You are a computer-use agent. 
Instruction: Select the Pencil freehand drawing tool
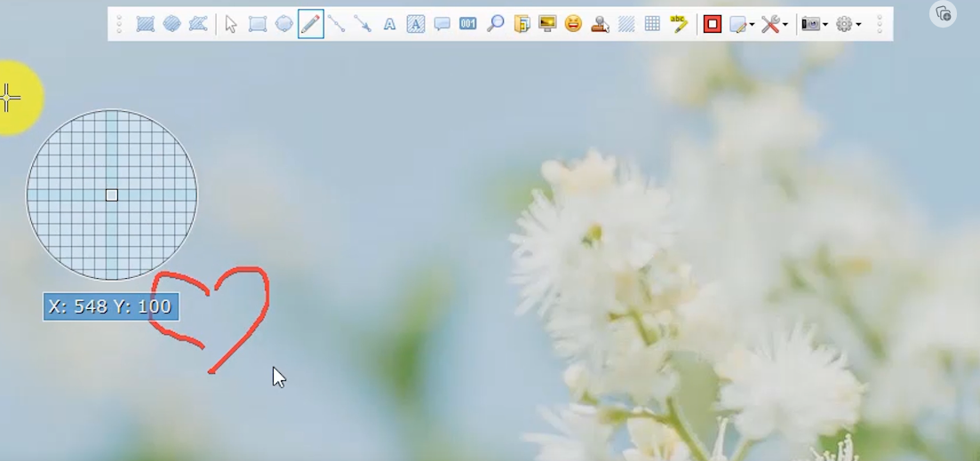[310, 25]
